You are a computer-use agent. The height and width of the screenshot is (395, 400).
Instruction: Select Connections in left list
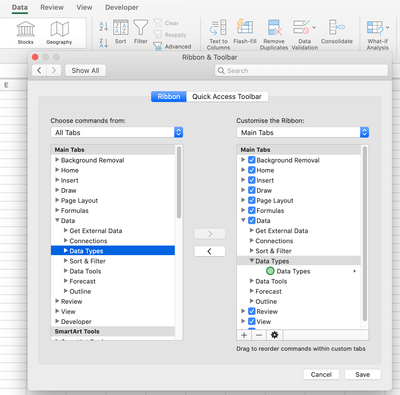[x=88, y=241]
